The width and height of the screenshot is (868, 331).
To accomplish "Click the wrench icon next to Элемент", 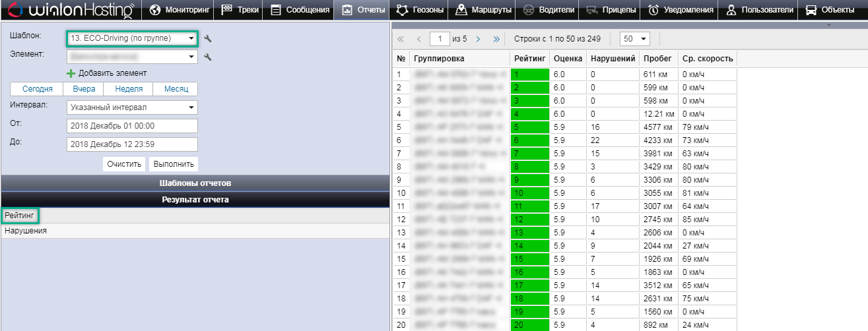I will click(x=208, y=57).
